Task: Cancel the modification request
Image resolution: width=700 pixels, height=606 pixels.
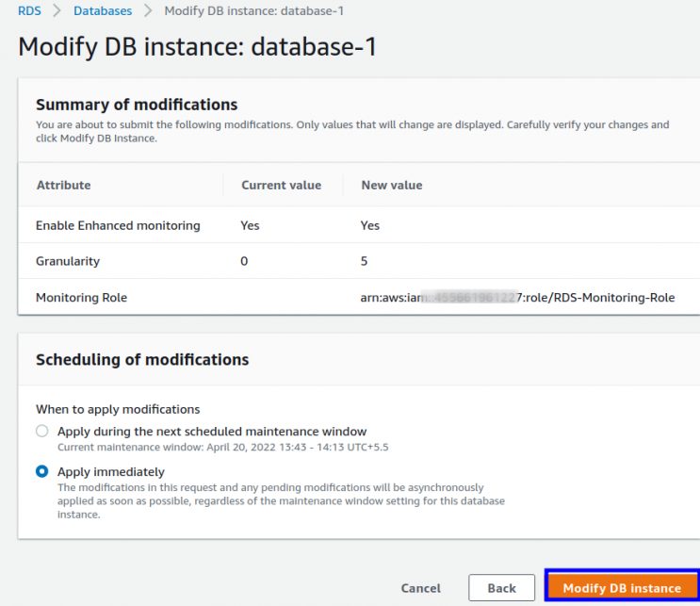Action: tap(420, 588)
